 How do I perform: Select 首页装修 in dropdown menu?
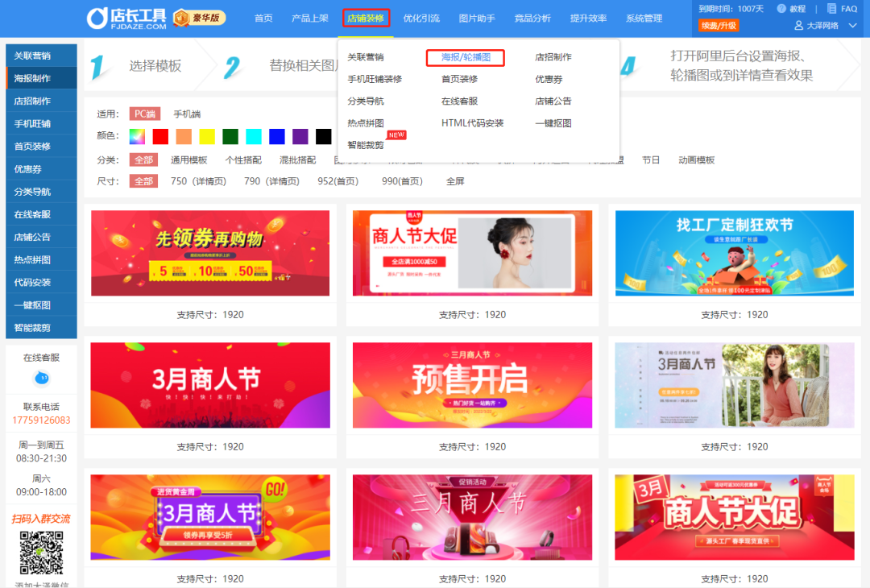[459, 79]
